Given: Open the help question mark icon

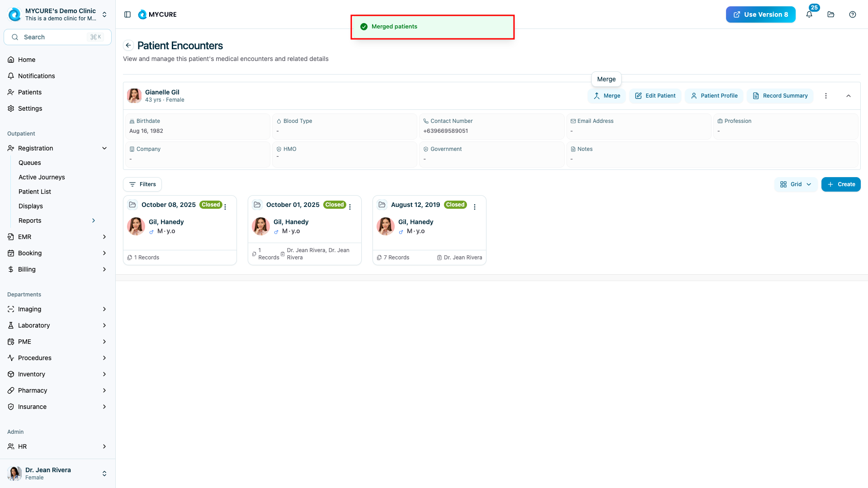Looking at the screenshot, I should pos(853,14).
